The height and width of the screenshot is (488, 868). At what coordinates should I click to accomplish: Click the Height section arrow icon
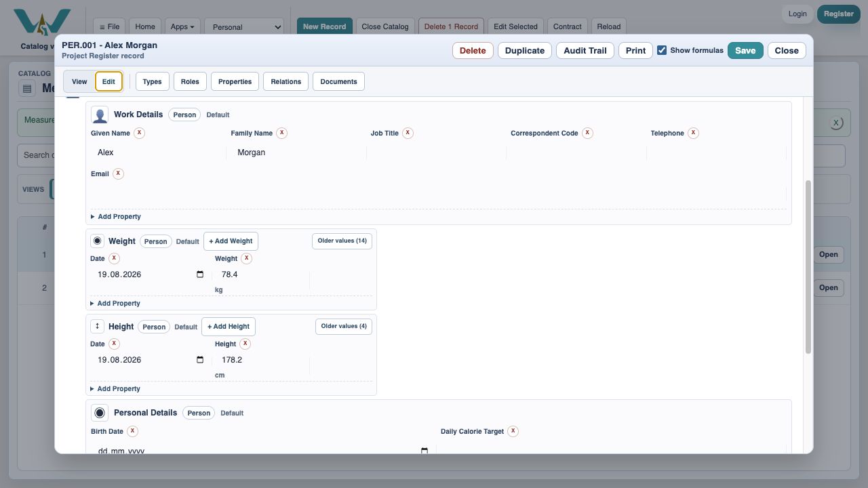(97, 326)
